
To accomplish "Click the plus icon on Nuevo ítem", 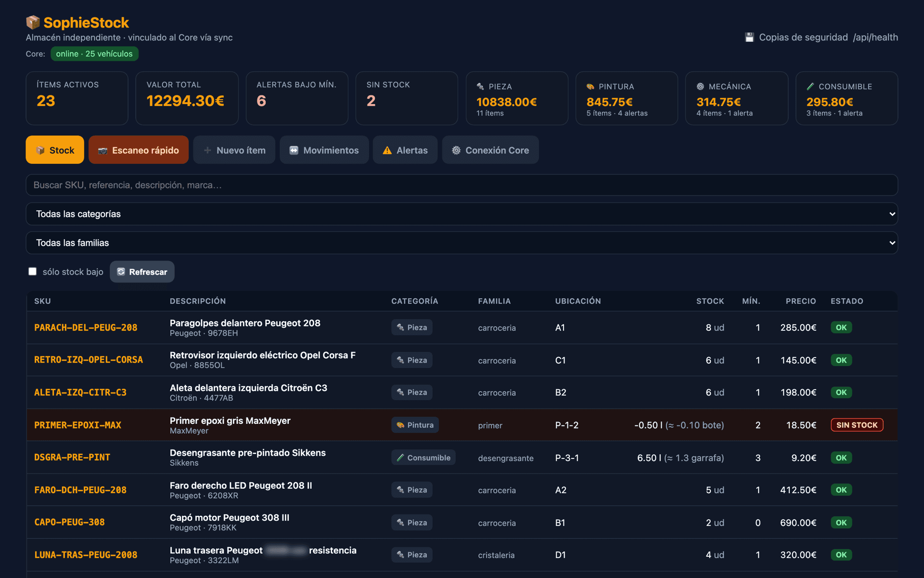I will point(207,151).
